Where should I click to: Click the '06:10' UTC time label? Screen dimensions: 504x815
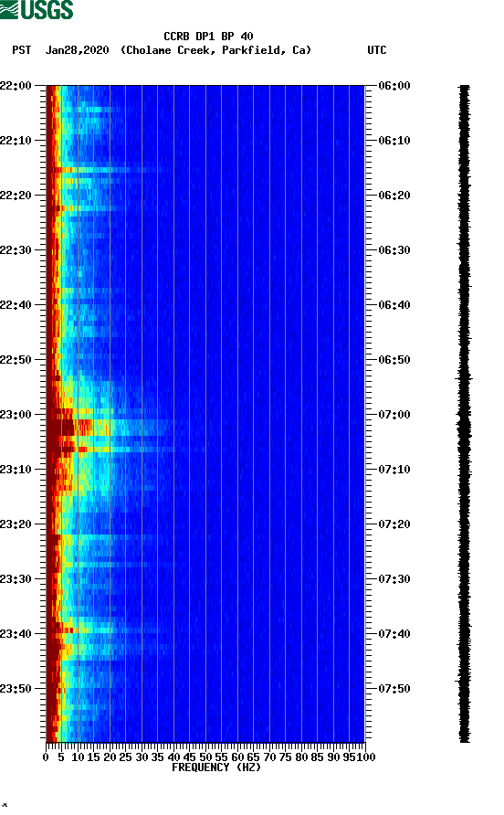coord(394,141)
